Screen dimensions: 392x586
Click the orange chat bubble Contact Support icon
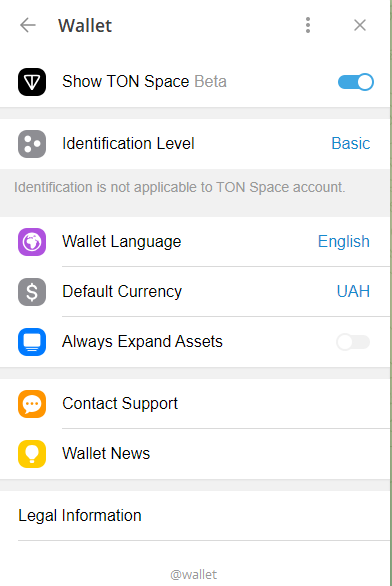32,404
